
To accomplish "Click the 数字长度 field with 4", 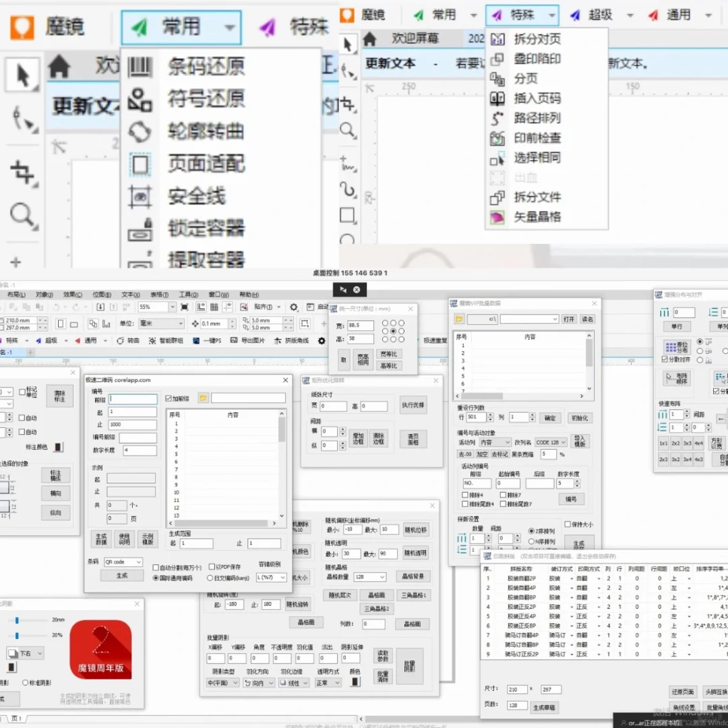I will pyautogui.click(x=140, y=450).
